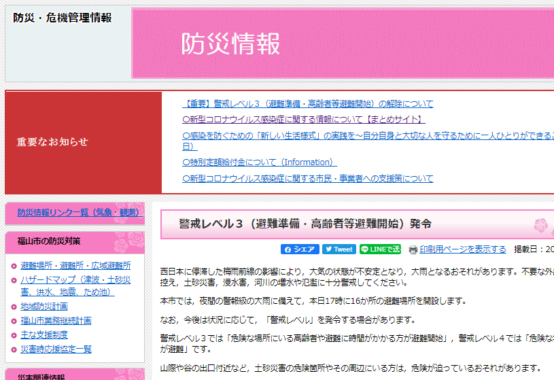Open 避難場所・避難所・広域避難所 link

pyautogui.click(x=76, y=265)
